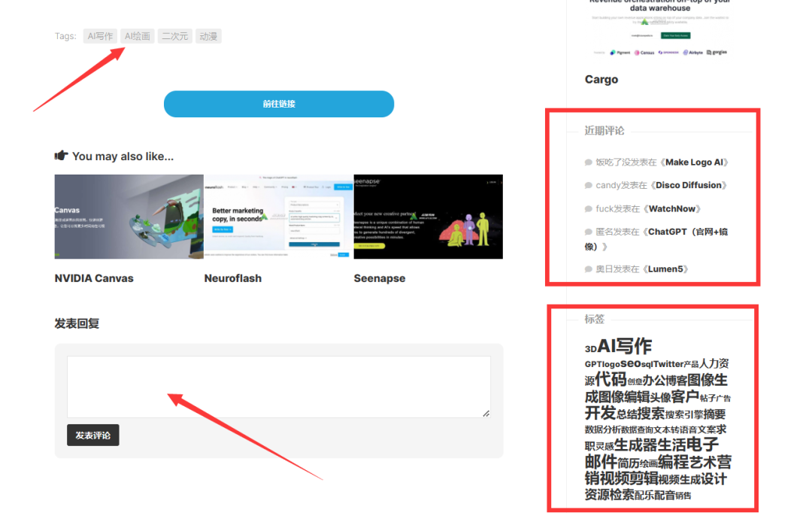812x513 pixels.
Task: Submit with the 发表评论 button
Action: pyautogui.click(x=92, y=436)
